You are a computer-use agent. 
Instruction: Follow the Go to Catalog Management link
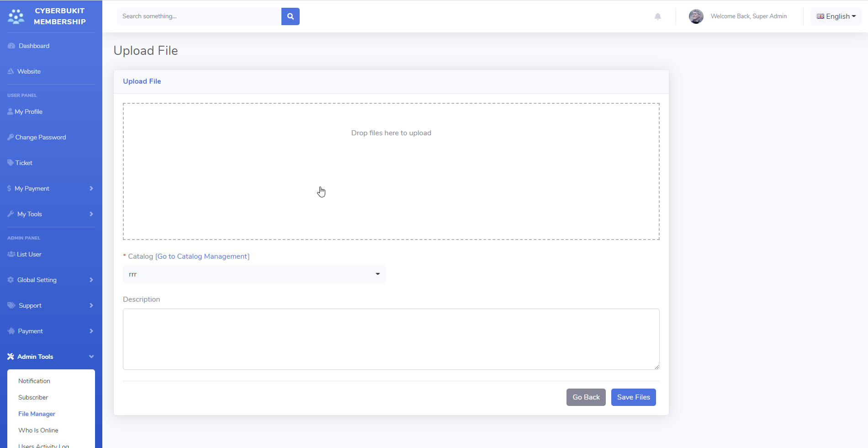[x=202, y=256]
